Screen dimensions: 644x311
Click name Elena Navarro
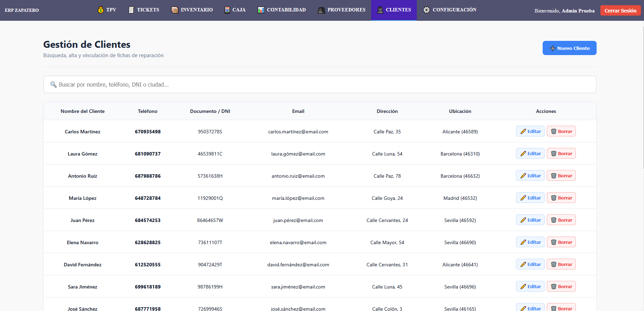coord(83,242)
